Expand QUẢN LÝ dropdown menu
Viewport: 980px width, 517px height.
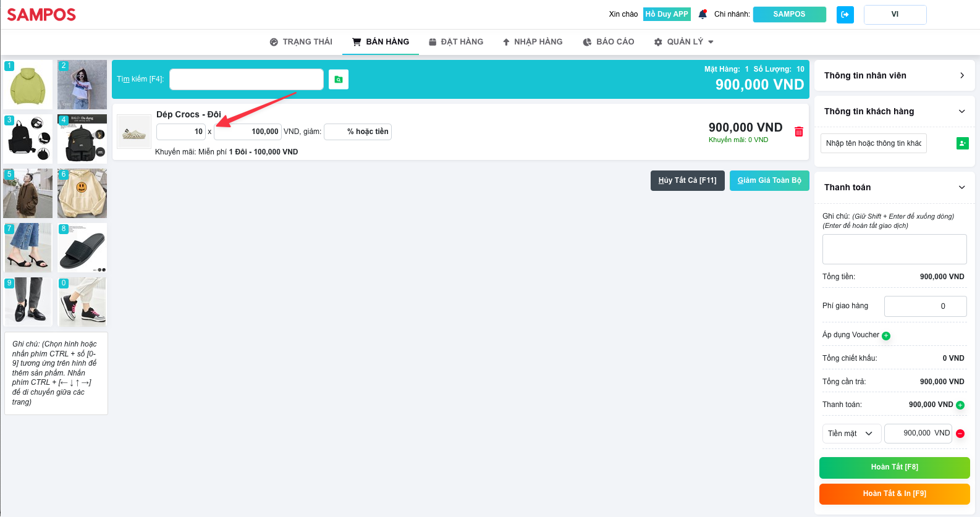(684, 42)
